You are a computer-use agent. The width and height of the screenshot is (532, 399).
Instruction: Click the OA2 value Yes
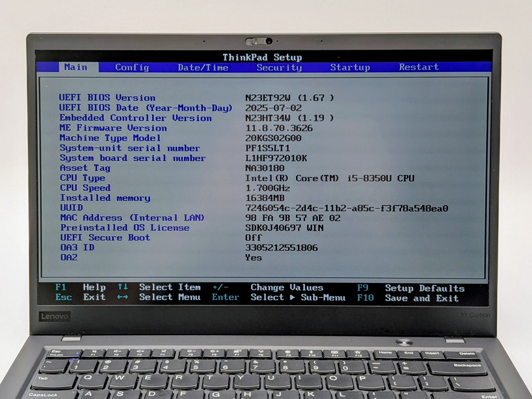tap(253, 257)
